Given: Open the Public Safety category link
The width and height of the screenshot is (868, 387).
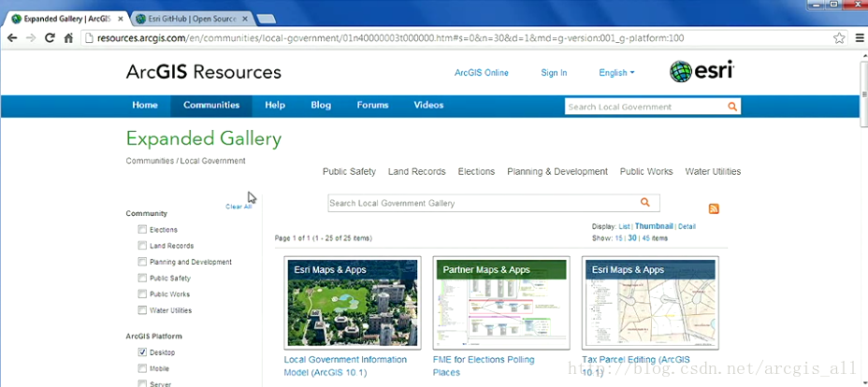Looking at the screenshot, I should (x=349, y=172).
